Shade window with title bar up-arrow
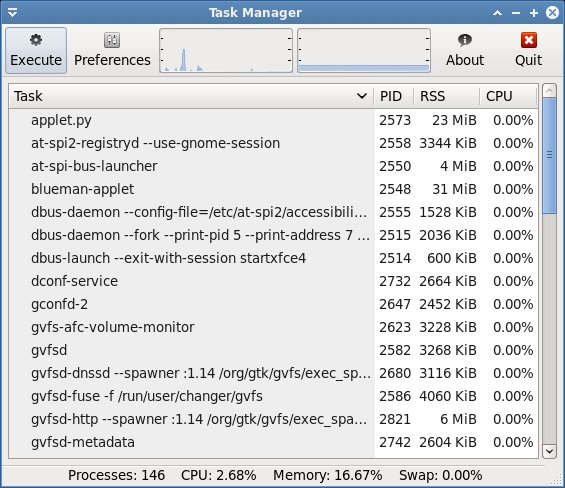Viewport: 565px width, 488px height. 498,13
